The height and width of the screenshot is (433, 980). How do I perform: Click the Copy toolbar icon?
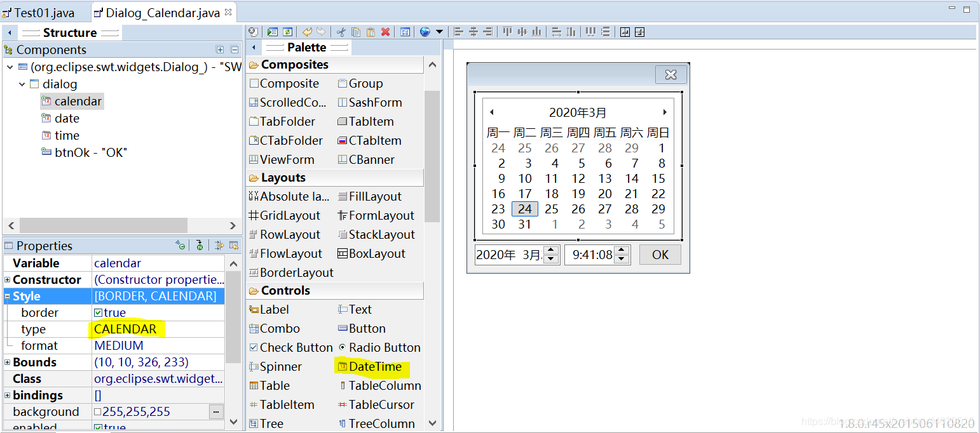coord(356,32)
